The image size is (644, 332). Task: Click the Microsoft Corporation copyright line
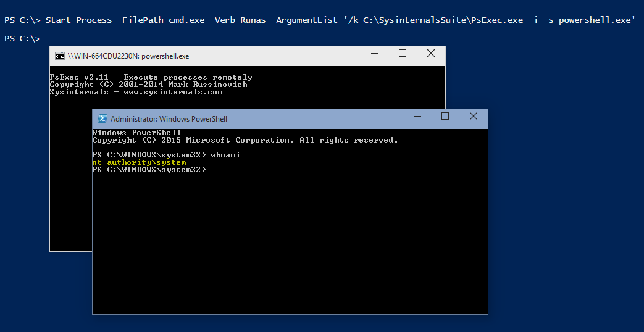245,140
